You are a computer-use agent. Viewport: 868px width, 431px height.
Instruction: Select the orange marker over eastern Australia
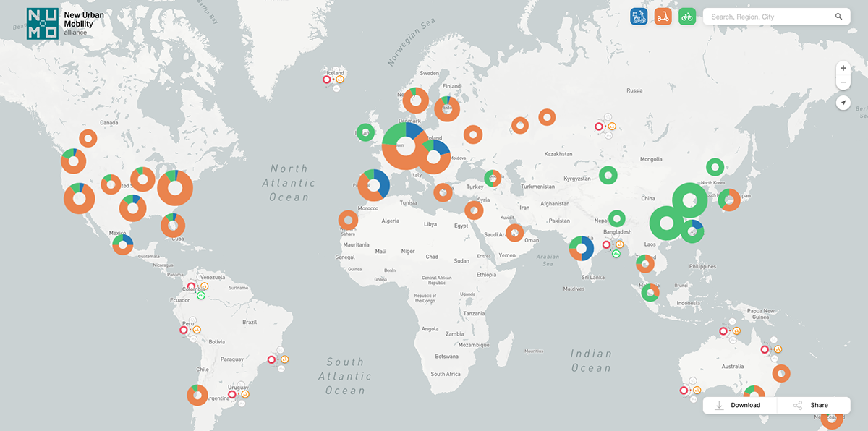(780, 374)
